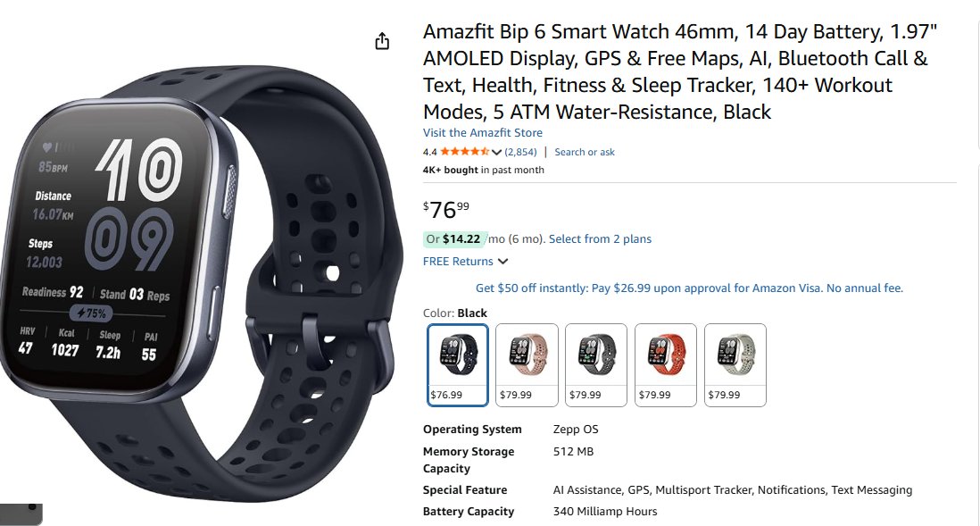Choose the light beige watch color option
Screen dimensions: 980x526
[735, 365]
